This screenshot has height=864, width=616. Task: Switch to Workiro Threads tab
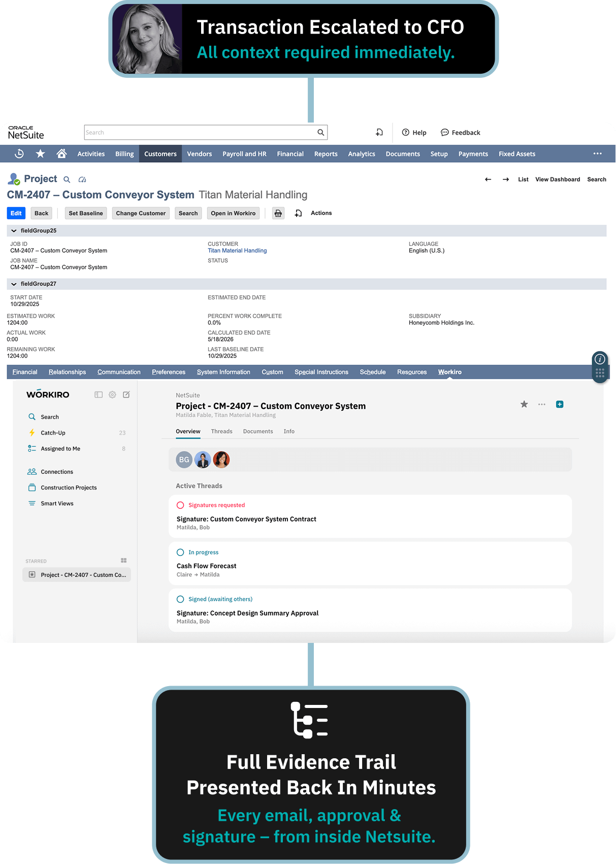pos(221,431)
